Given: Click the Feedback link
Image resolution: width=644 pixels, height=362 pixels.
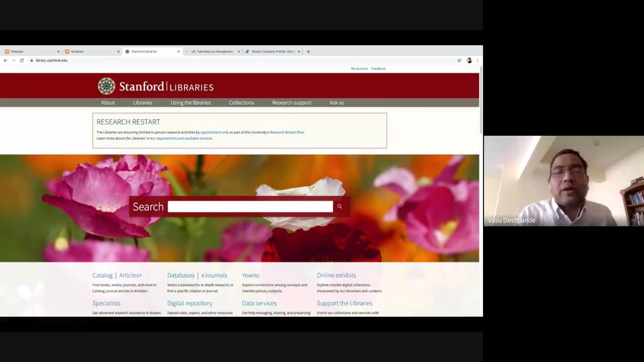Looking at the screenshot, I should 378,69.
